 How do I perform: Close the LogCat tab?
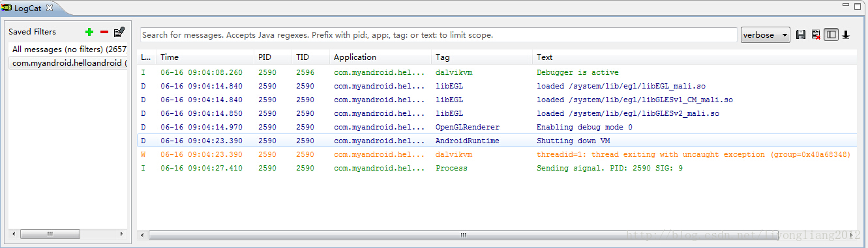click(50, 7)
